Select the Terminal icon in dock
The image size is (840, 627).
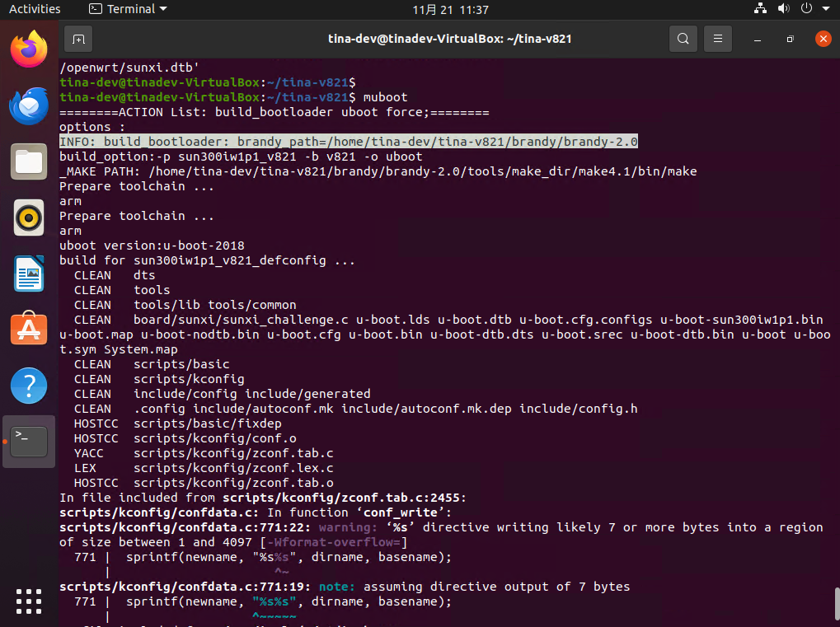point(28,441)
